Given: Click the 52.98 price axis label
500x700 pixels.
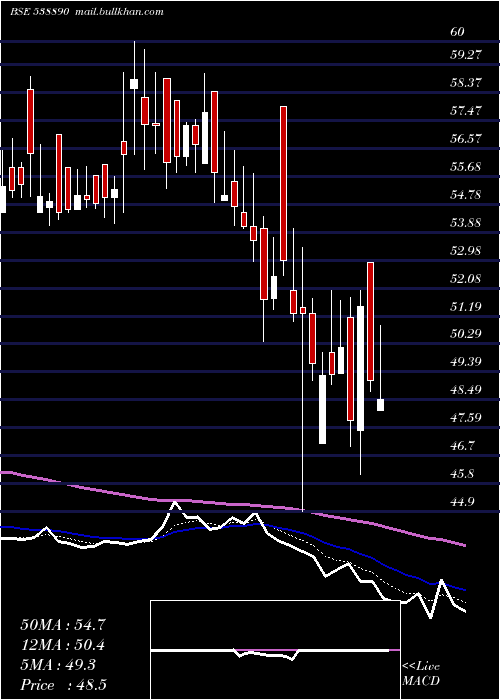Looking at the screenshot, I should click(465, 251).
